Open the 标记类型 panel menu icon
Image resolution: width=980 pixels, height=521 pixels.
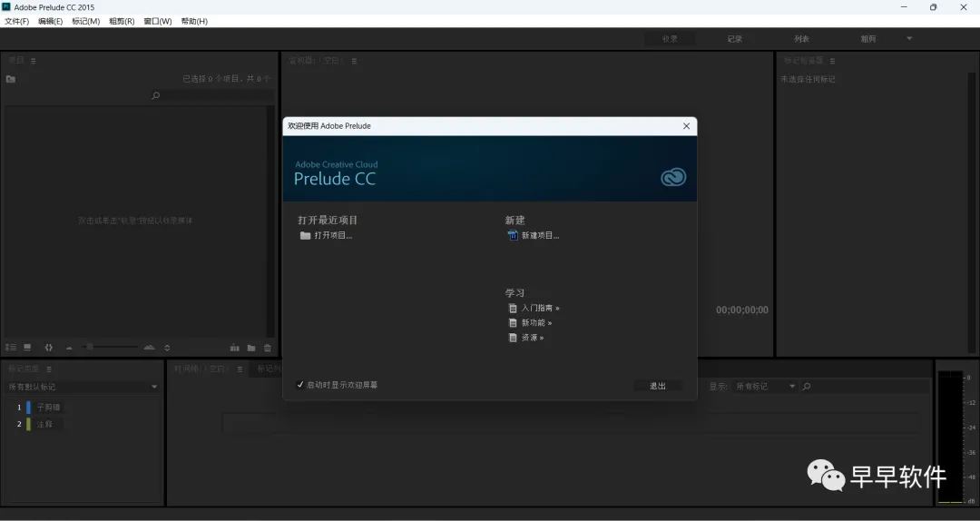pos(49,369)
